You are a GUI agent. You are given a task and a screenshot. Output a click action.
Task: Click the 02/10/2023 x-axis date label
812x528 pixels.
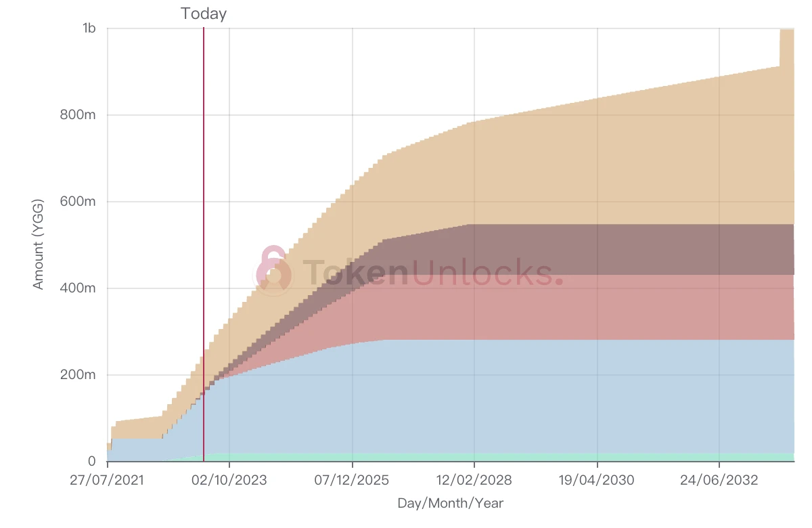229,480
